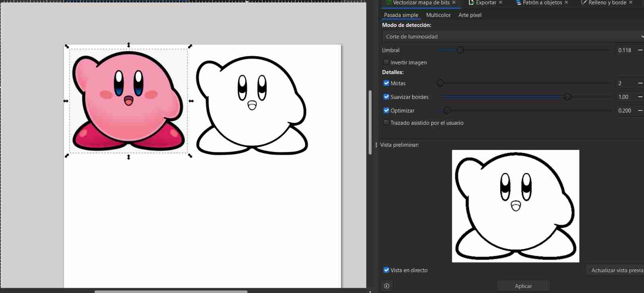Click the Motas slider handle
644x293 pixels.
(440, 83)
